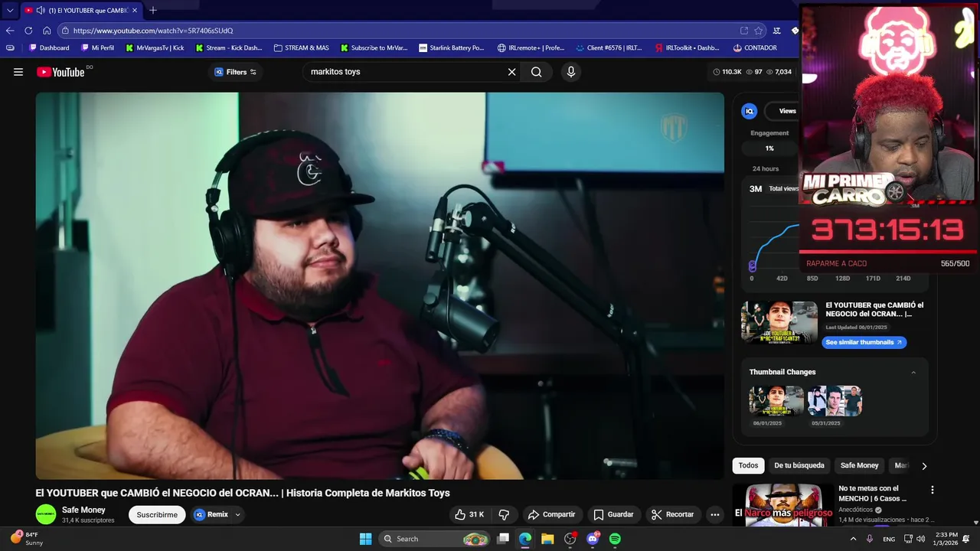
Task: Share the video using Compartir
Action: (x=551, y=514)
